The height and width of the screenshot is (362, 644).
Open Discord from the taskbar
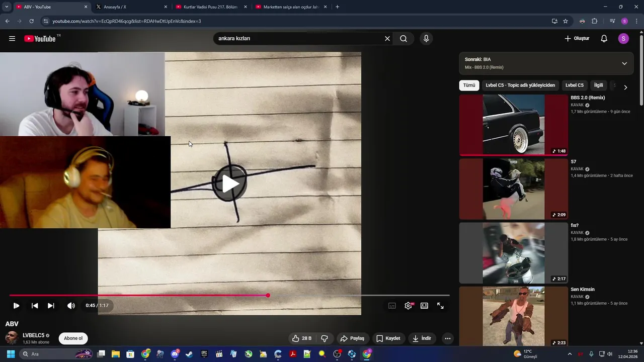point(175,354)
